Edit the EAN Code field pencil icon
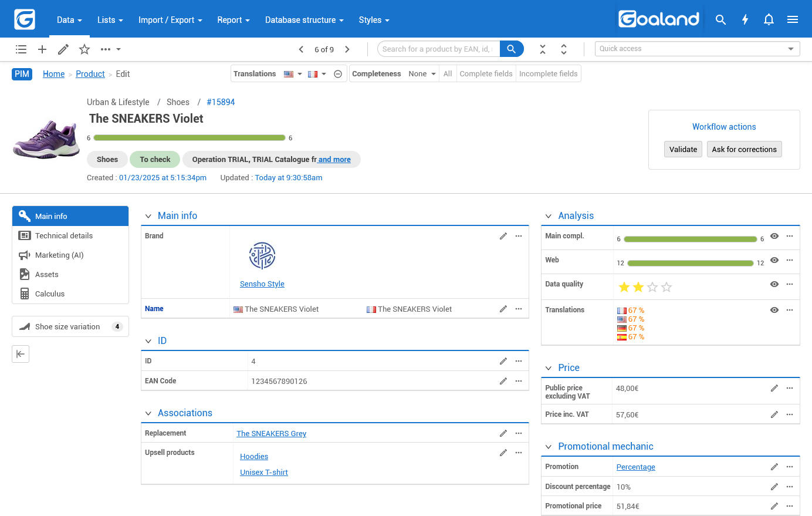 (503, 381)
